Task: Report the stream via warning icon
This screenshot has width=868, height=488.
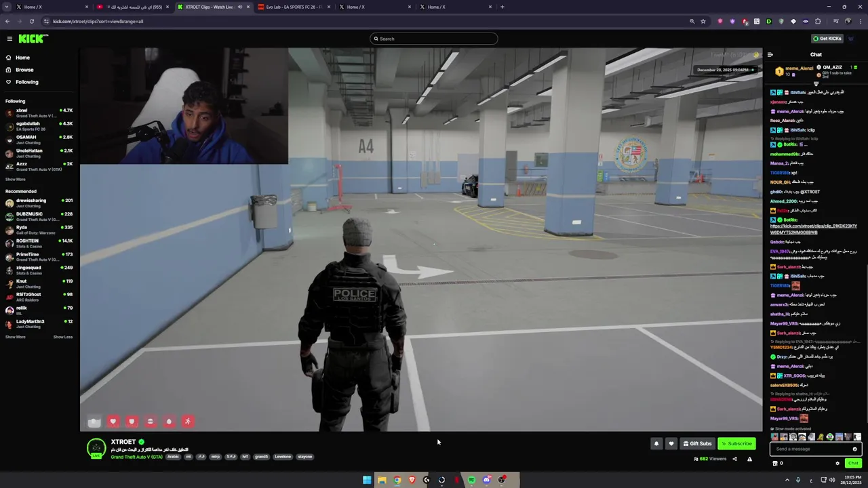Action: point(749,459)
